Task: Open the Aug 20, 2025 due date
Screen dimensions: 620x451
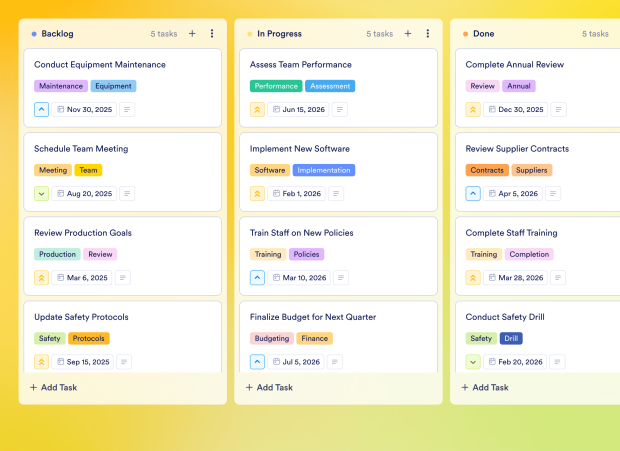Action: (84, 194)
